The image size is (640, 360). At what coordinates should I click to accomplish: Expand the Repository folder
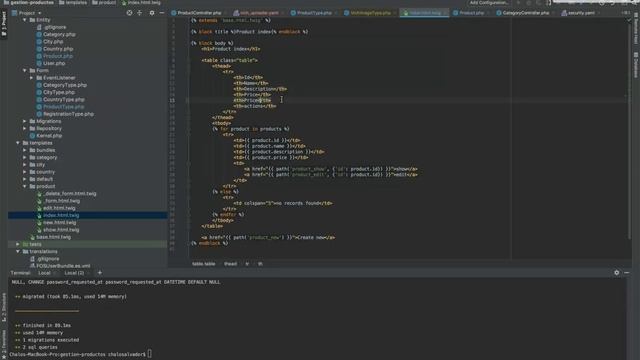click(x=24, y=129)
